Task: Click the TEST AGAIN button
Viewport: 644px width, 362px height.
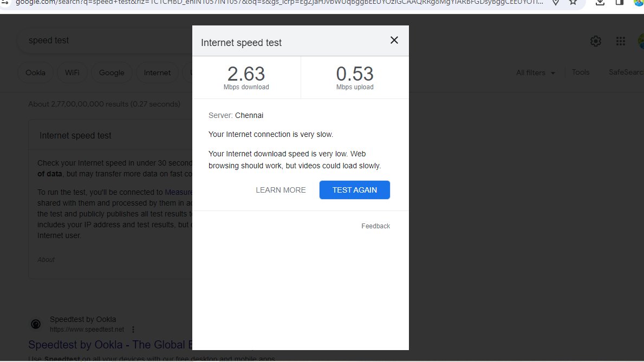Action: point(354,190)
